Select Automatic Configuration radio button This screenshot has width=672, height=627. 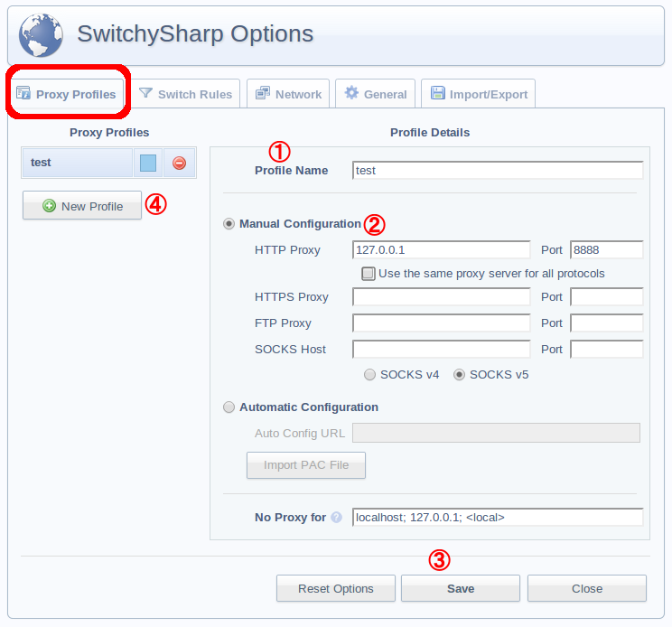point(229,407)
